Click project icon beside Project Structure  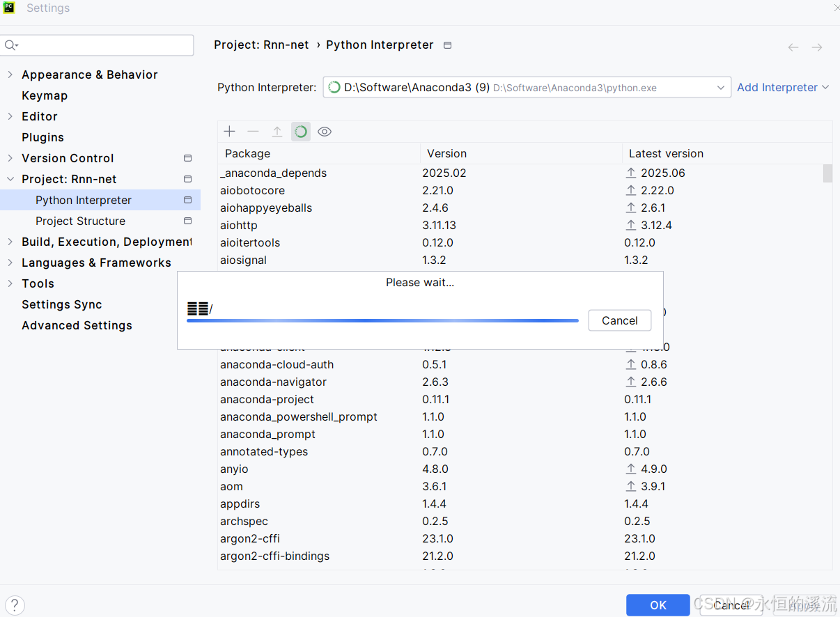[187, 221]
